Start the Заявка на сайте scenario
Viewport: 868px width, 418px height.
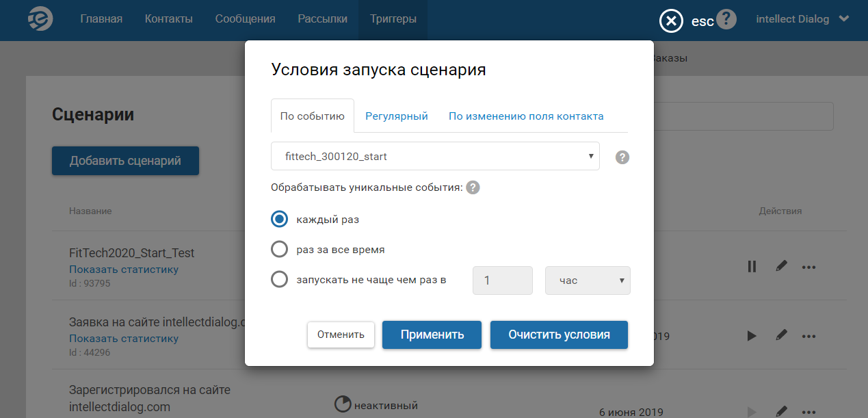click(x=752, y=336)
